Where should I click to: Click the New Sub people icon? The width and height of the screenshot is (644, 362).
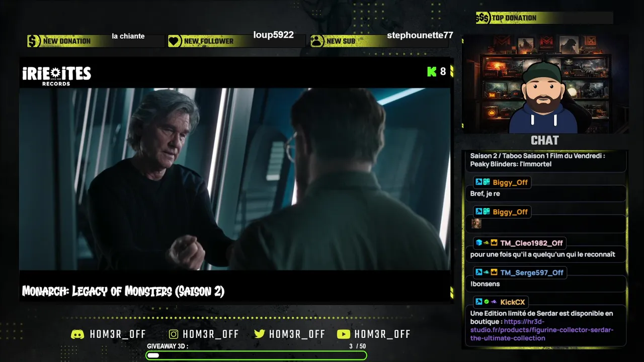click(317, 41)
